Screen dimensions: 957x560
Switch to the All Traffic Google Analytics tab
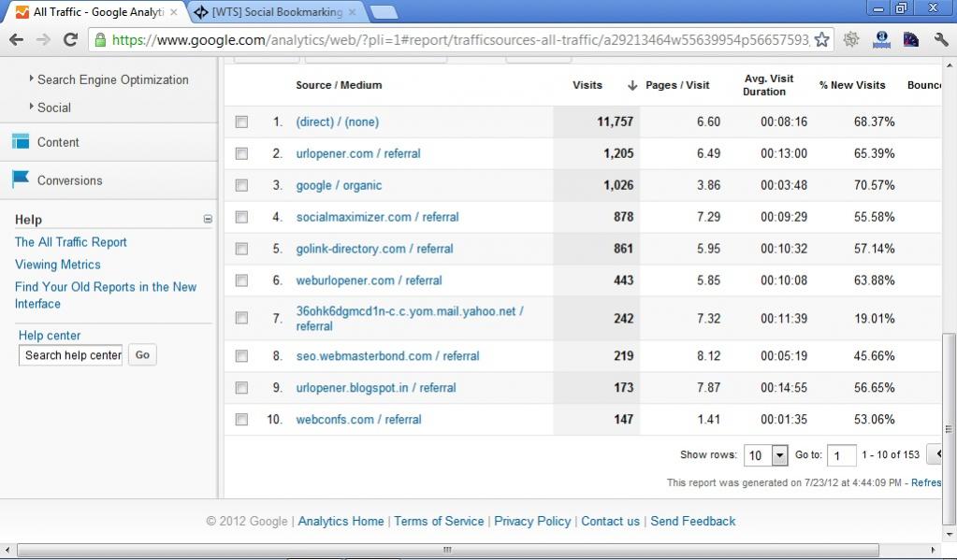97,11
